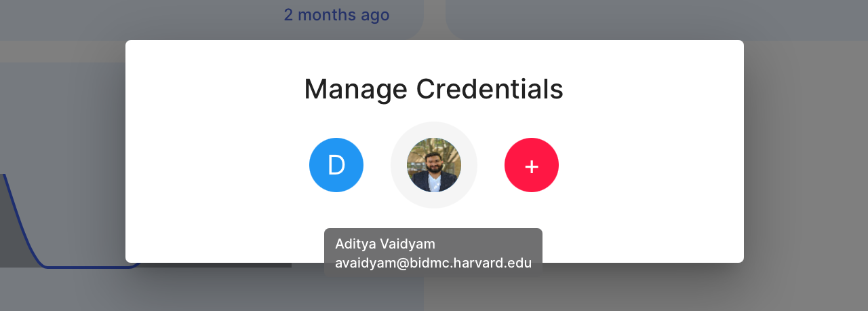Switch to the D user account
Viewport: 868px width, 311px height.
click(336, 165)
